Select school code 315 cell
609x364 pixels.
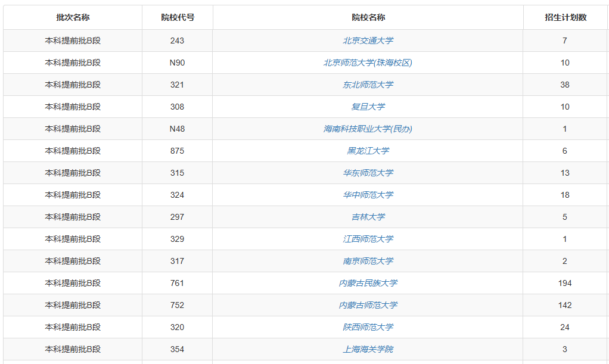tap(177, 173)
